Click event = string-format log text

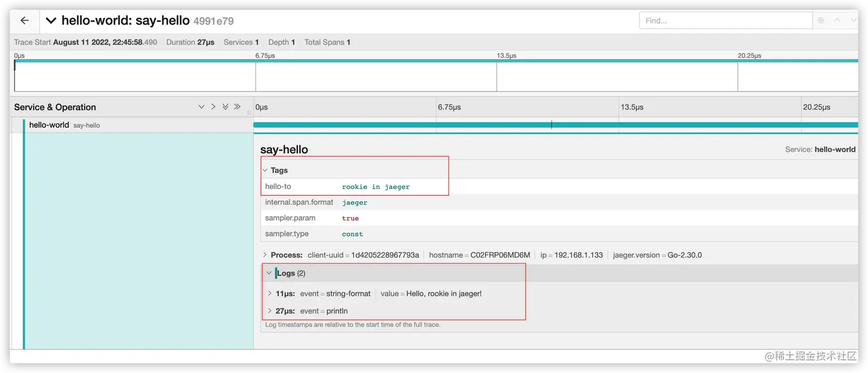coord(335,294)
